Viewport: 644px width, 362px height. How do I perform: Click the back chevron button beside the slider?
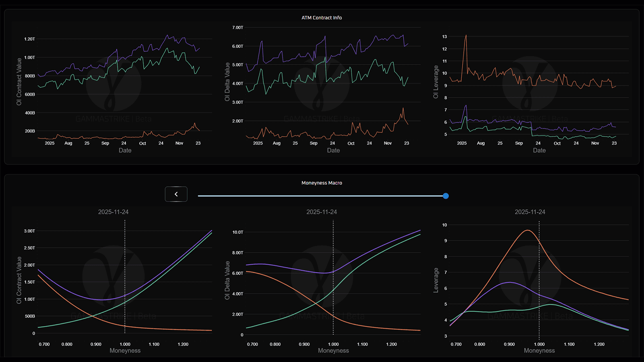click(176, 194)
